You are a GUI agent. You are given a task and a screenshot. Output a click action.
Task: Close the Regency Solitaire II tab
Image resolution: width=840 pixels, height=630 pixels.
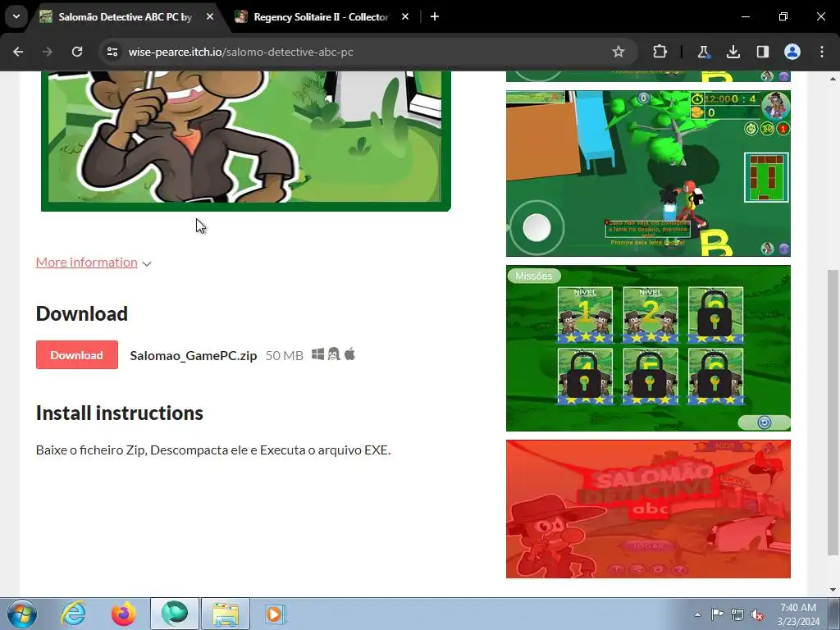click(x=405, y=17)
